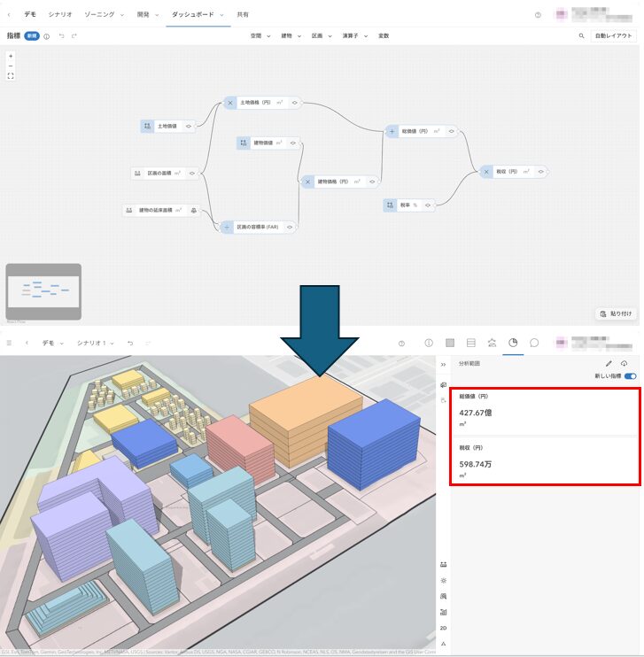Click the search icon in the indicator toolbar
This screenshot has width=644, height=657.
581,36
